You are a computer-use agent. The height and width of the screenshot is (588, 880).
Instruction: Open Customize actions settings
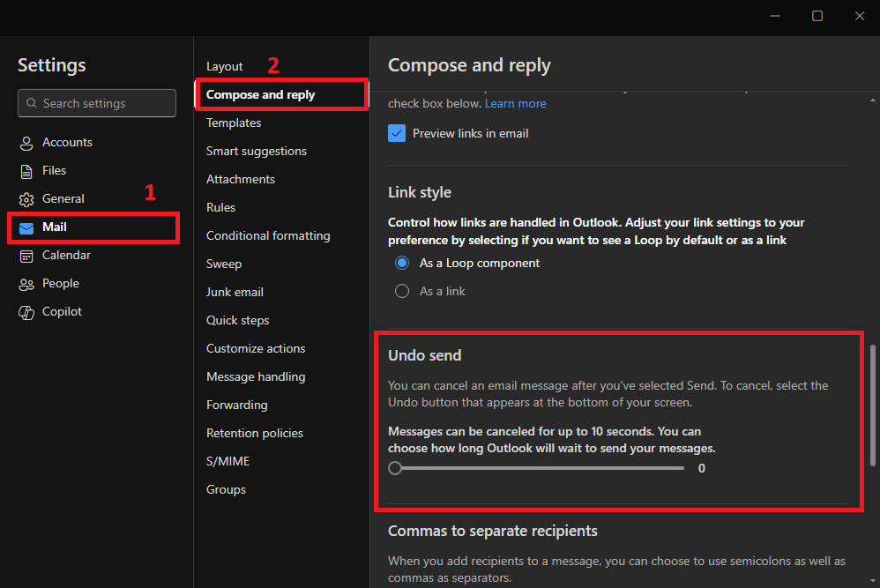coord(256,348)
